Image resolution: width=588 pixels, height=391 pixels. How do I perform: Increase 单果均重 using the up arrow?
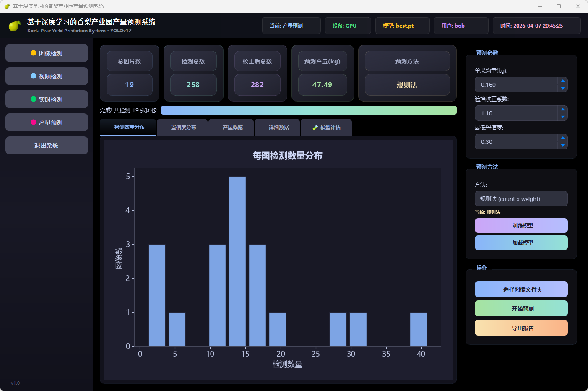pos(562,81)
